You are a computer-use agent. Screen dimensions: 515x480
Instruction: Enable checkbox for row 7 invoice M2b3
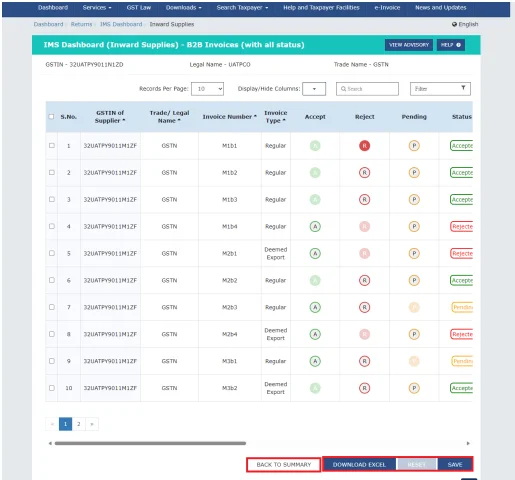[52, 307]
